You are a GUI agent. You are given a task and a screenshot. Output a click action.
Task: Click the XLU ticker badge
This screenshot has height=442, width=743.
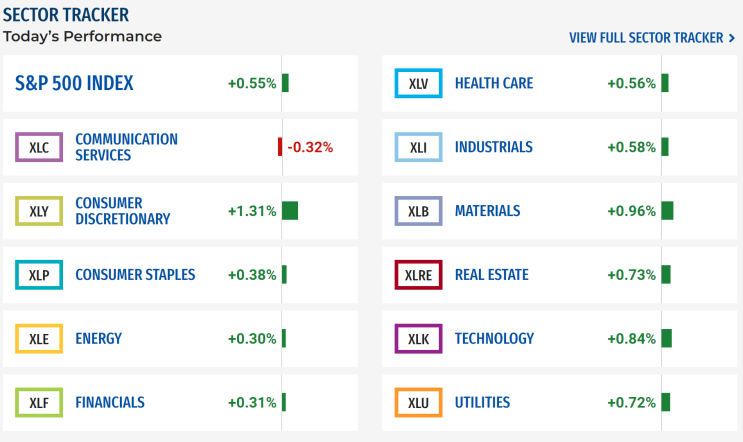[418, 402]
